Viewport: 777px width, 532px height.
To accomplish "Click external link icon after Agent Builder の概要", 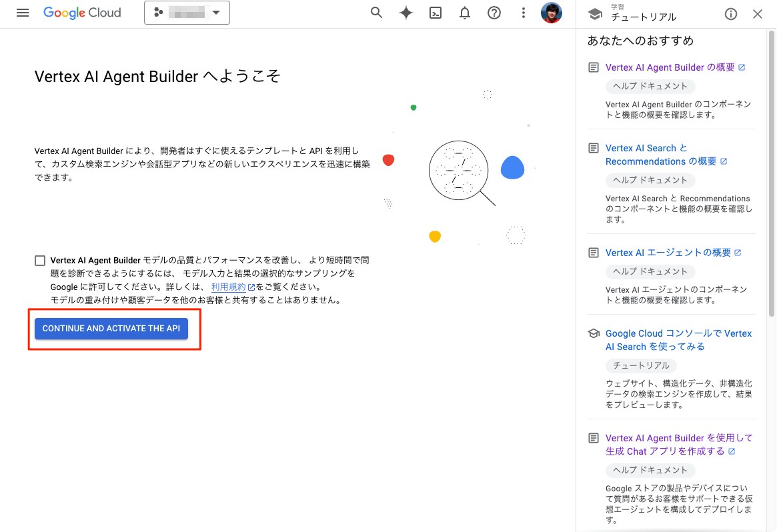I will pyautogui.click(x=742, y=67).
